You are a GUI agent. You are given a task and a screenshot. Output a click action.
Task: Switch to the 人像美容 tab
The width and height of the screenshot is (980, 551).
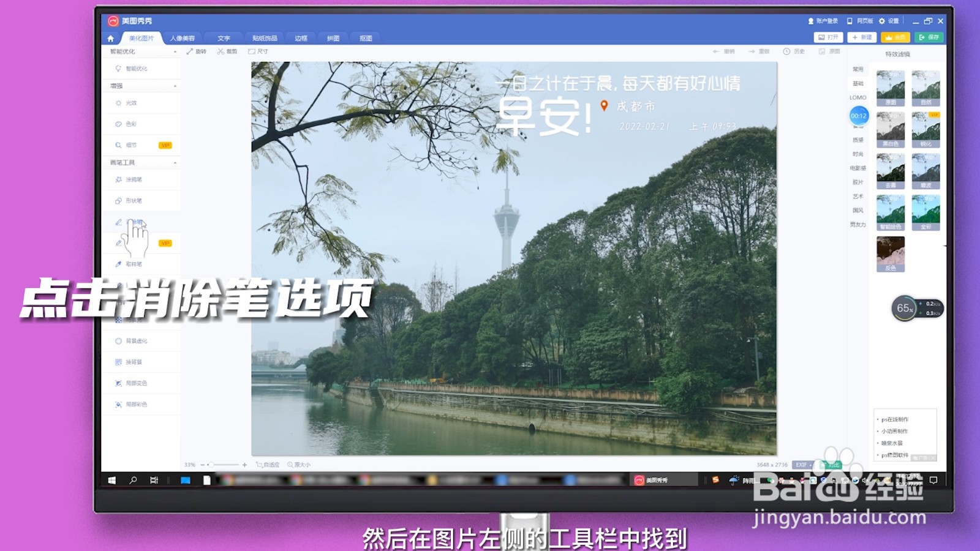point(184,37)
